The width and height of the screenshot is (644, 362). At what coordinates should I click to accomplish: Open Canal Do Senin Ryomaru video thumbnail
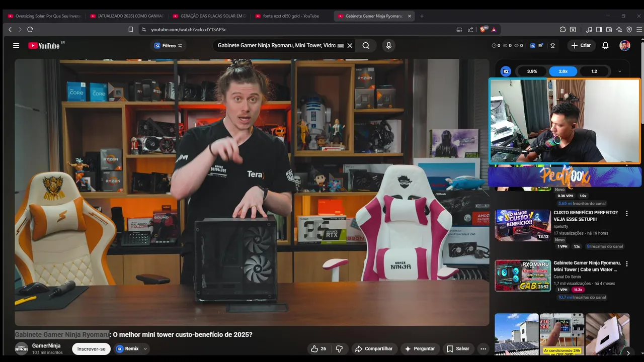click(x=523, y=276)
